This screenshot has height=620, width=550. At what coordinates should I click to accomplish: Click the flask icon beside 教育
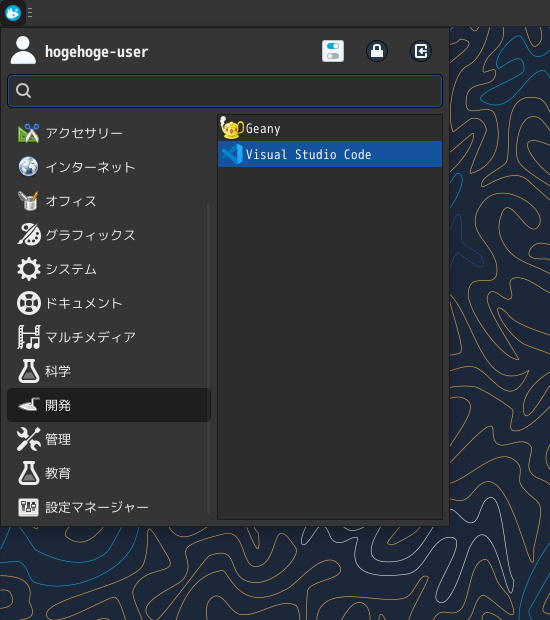pos(28,473)
